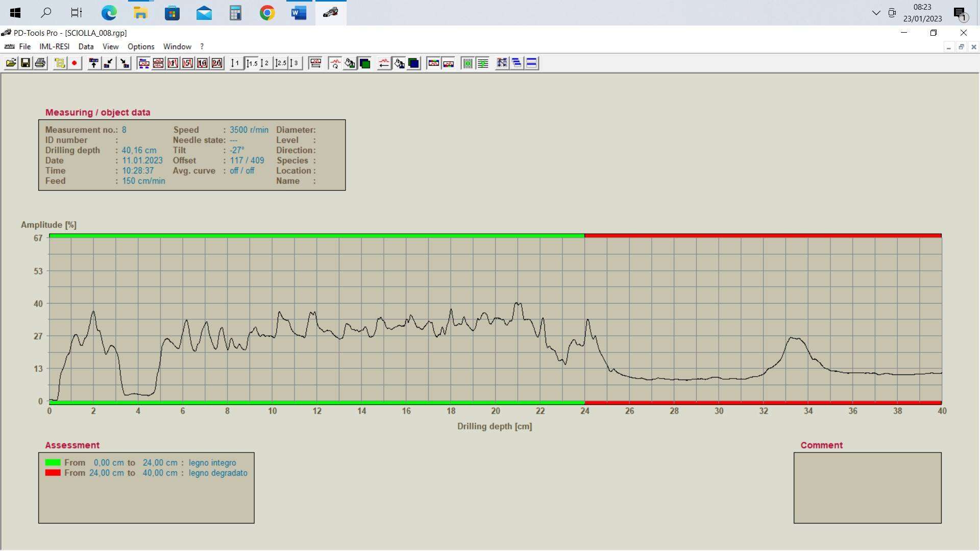Expand the View dropdown menu
Screen dimensions: 980x551
pos(110,46)
